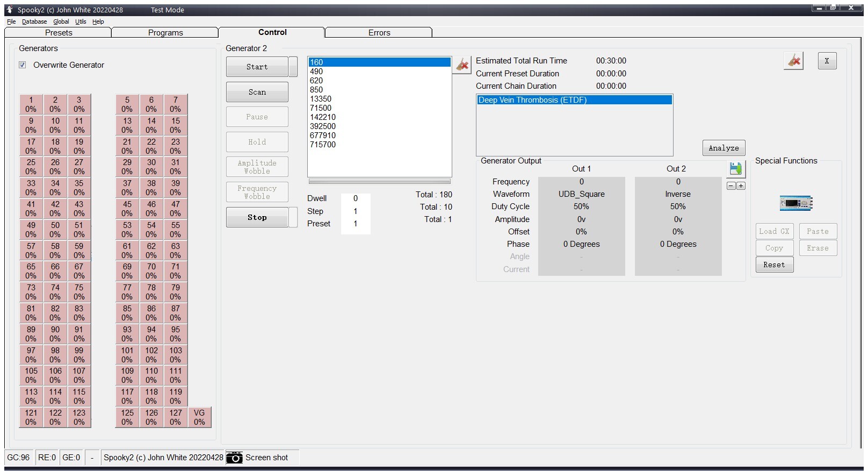Viewport: 868px width, 471px height.
Task: Click the generator device image in Special Functions
Action: click(x=795, y=203)
